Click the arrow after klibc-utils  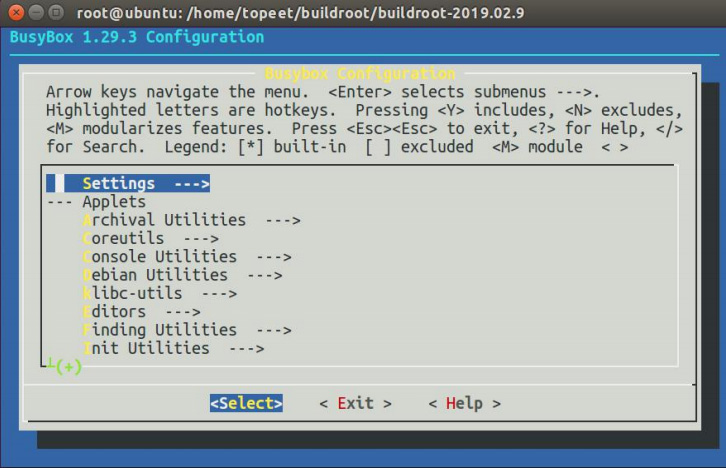[219, 293]
